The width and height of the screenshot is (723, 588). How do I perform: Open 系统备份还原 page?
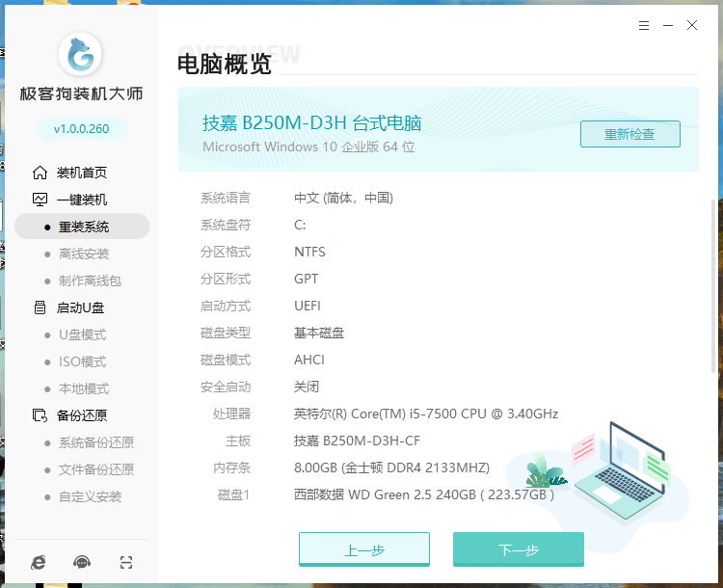(95, 442)
